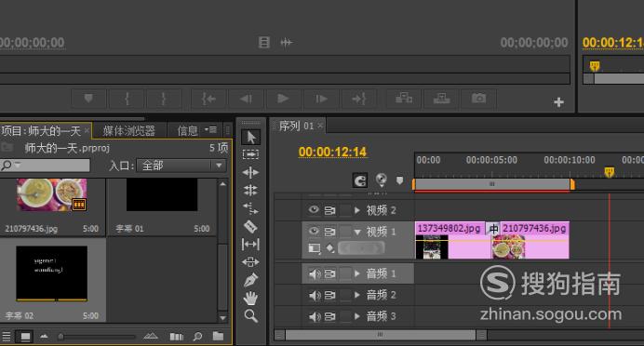Toggle visibility eye of 视频 1 track
This screenshot has height=346, width=644.
314,231
